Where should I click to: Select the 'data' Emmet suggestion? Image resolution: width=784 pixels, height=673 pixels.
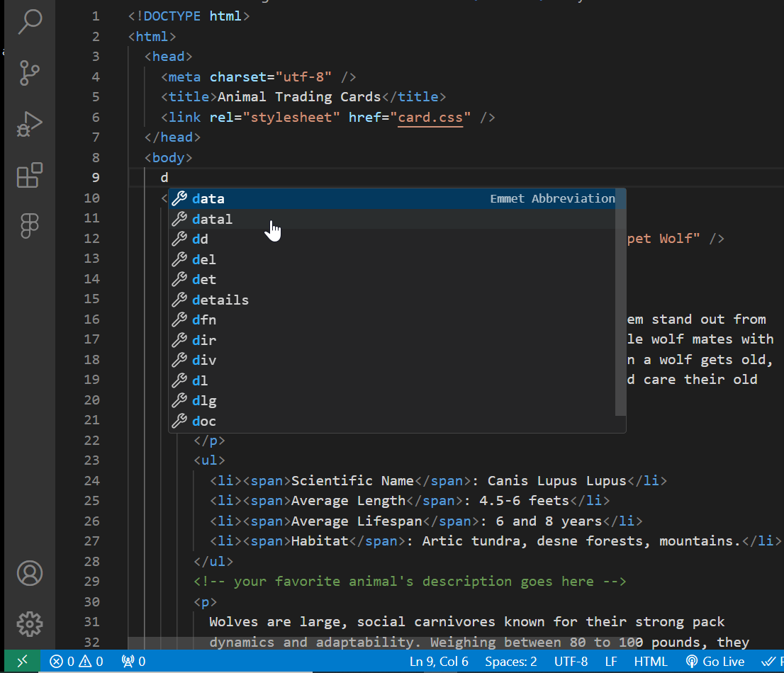(392, 199)
